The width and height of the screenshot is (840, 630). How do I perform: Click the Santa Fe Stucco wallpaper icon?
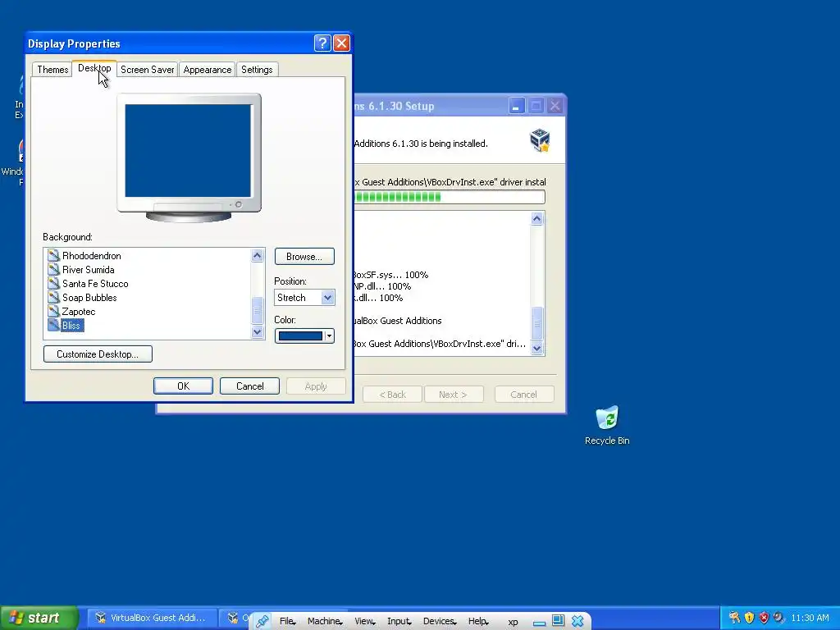click(53, 283)
